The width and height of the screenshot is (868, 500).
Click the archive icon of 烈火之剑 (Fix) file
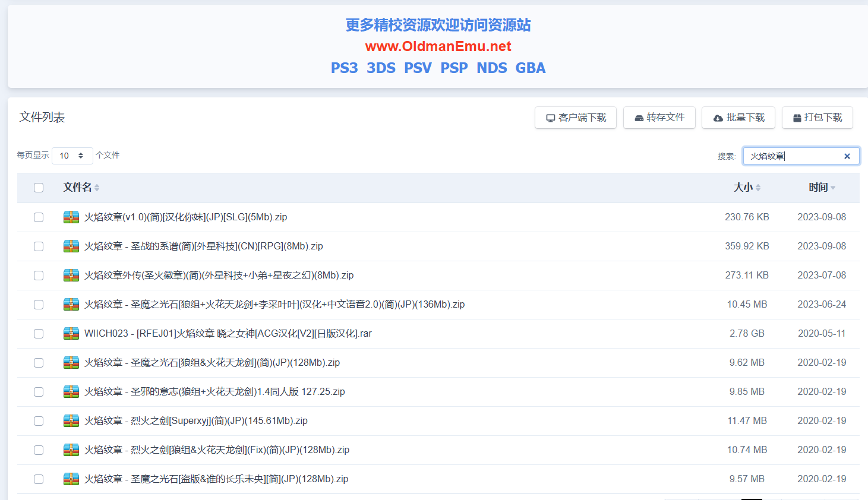[71, 450]
